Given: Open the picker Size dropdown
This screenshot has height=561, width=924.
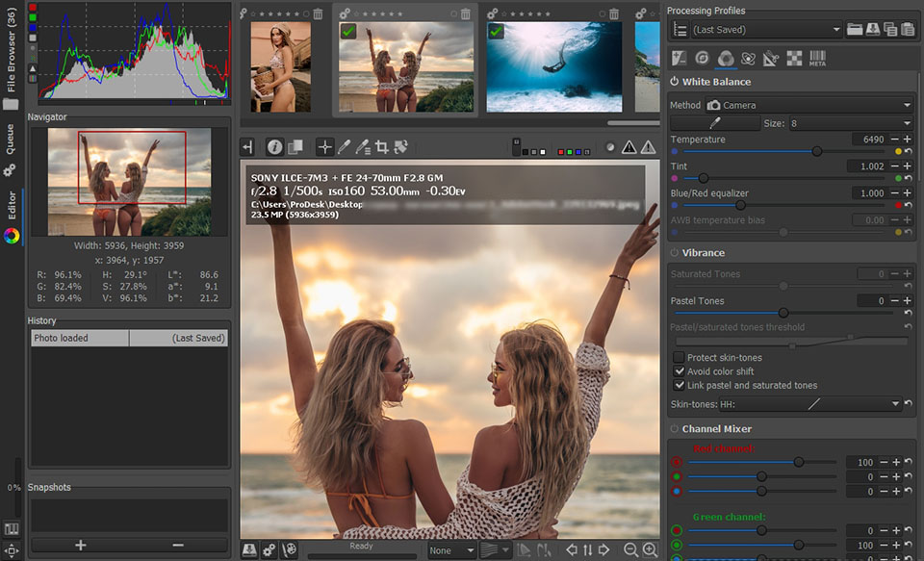Looking at the screenshot, I should click(x=851, y=123).
